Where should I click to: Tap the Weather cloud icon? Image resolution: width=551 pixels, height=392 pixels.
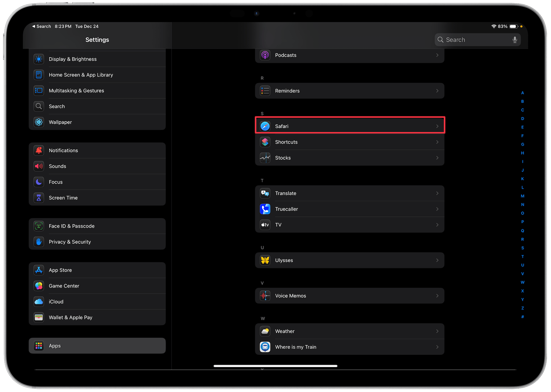(x=265, y=331)
